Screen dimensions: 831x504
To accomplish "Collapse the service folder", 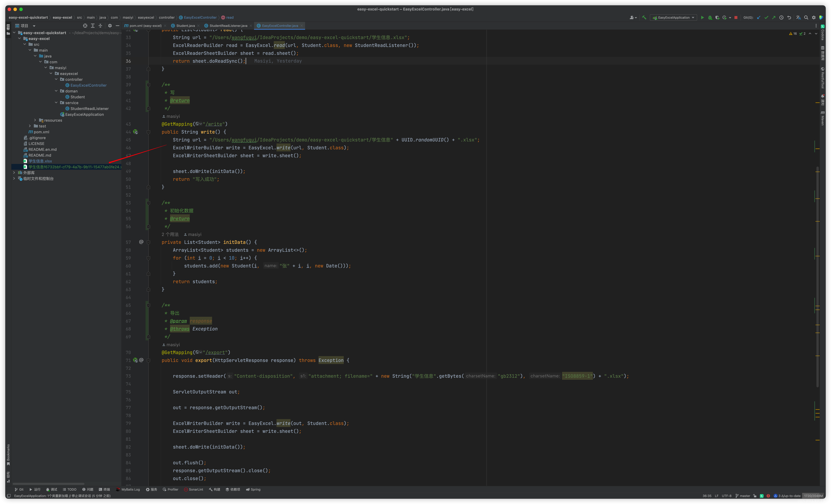I will coord(56,103).
